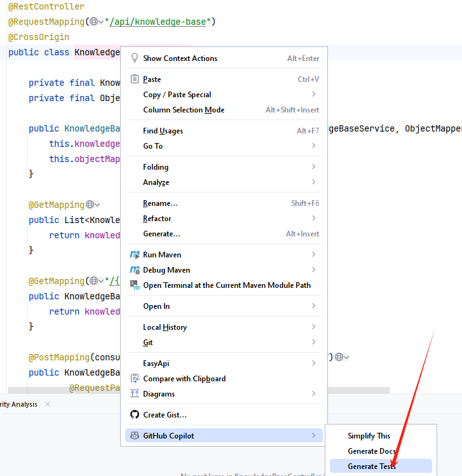
Task: Expand the Refactor submenu arrow
Action: (x=313, y=218)
